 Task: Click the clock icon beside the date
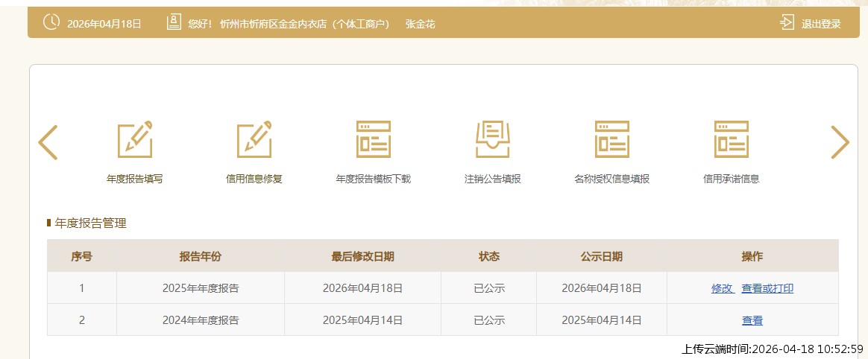(51, 22)
